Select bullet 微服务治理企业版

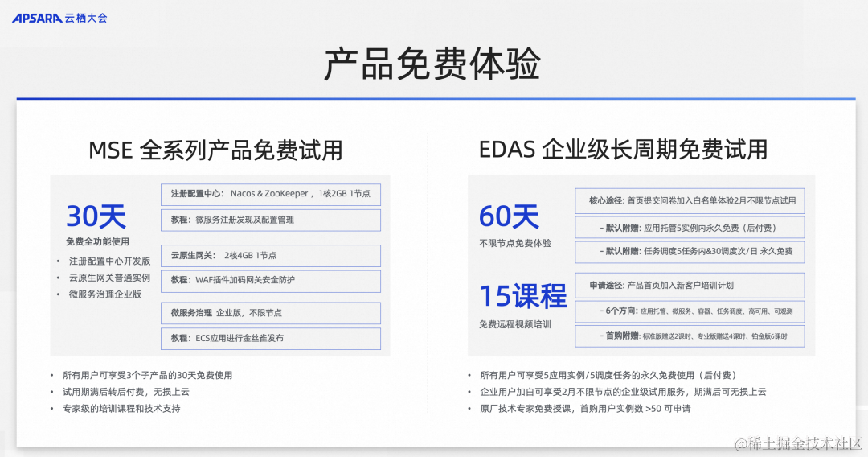point(105,294)
